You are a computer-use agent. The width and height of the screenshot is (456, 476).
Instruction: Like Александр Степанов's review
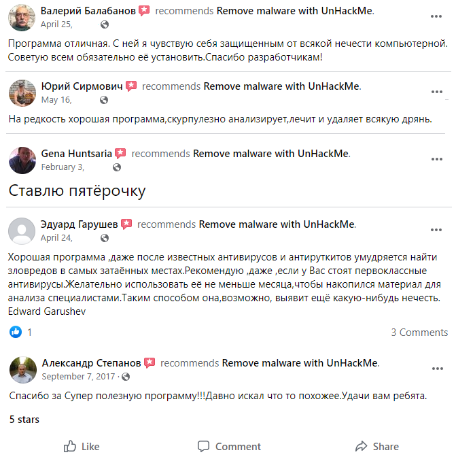[82, 447]
